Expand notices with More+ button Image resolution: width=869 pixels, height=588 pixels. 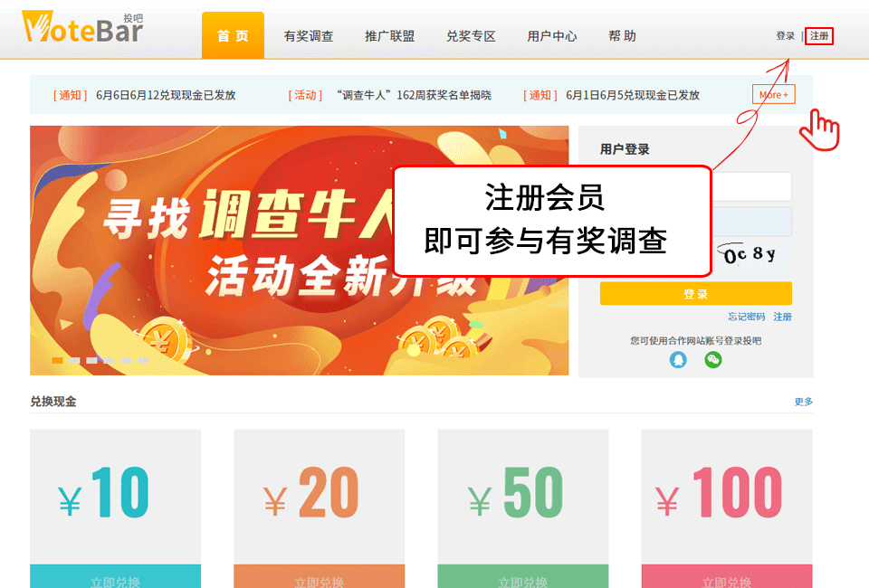click(774, 94)
